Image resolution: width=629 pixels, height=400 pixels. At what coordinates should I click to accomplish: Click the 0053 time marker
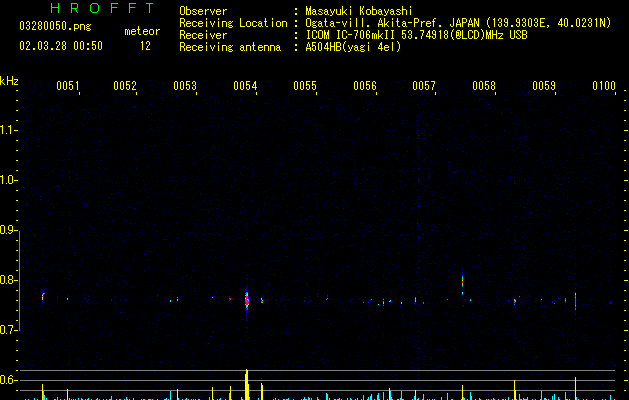pos(185,86)
